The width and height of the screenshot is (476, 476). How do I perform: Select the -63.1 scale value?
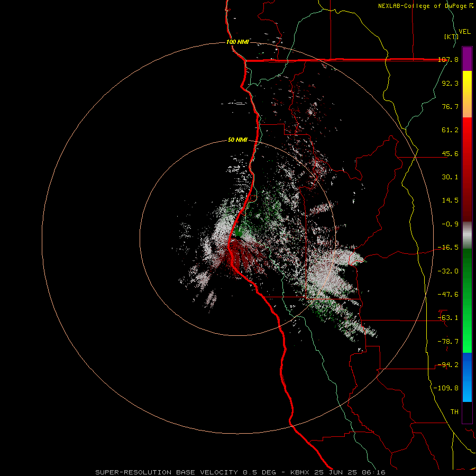(448, 318)
